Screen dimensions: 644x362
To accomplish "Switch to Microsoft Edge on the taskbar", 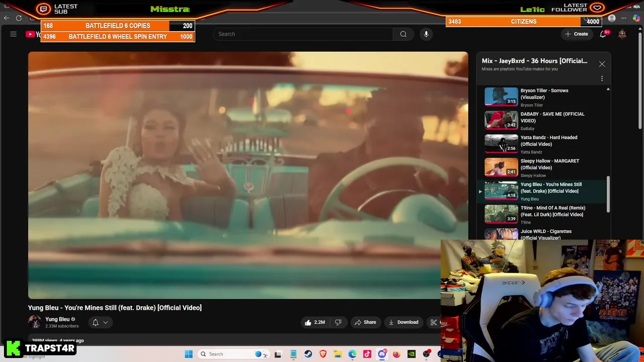I will tap(352, 354).
